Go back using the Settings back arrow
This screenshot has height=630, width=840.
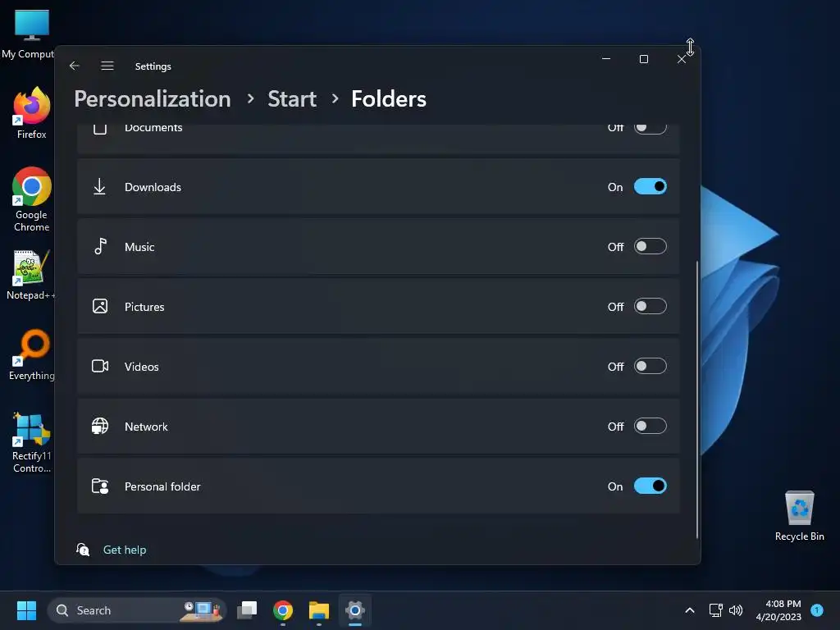[75, 66]
